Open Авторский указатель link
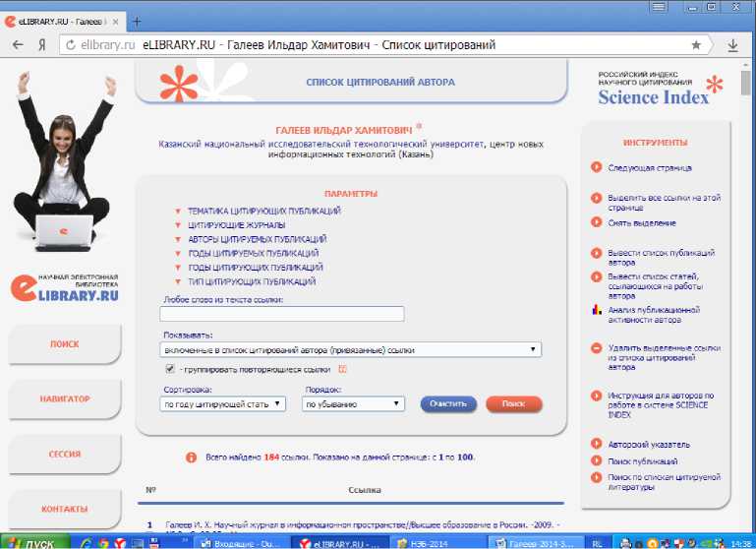This screenshot has width=756, height=549. pos(649,445)
